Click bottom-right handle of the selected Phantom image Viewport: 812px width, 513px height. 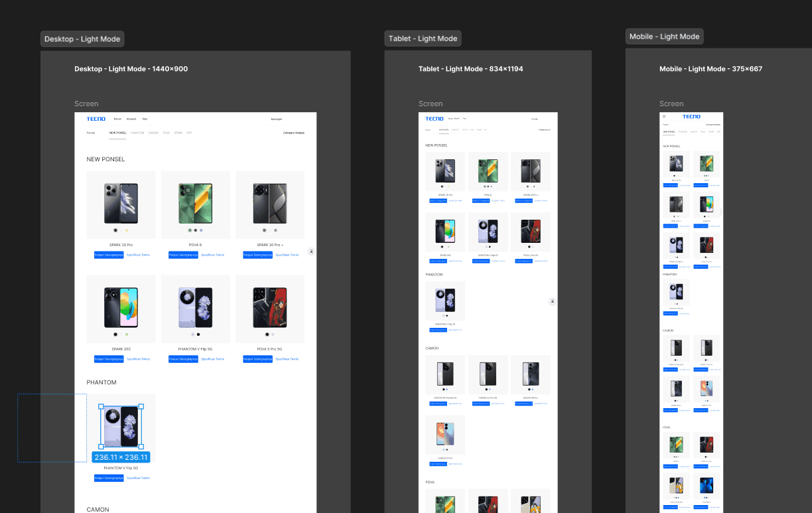point(141,447)
